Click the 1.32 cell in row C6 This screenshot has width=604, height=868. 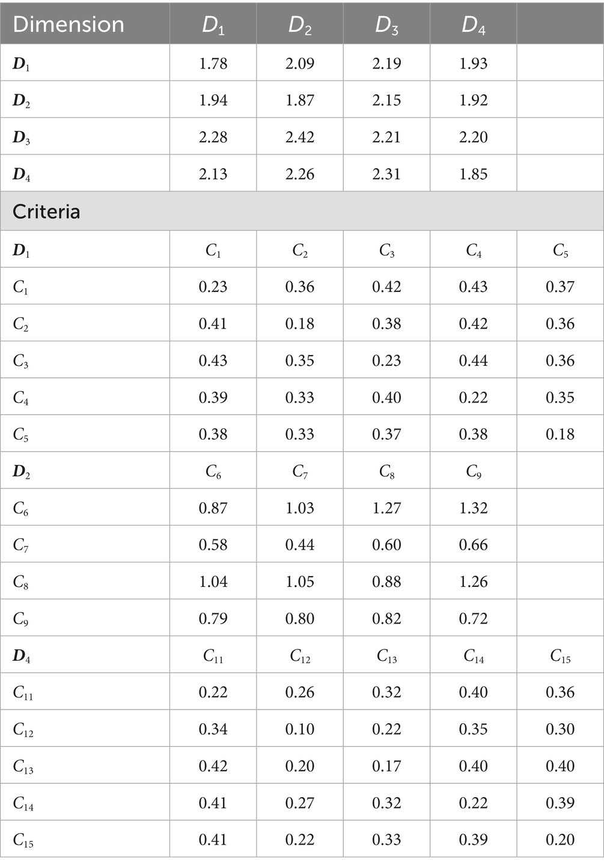point(474,508)
